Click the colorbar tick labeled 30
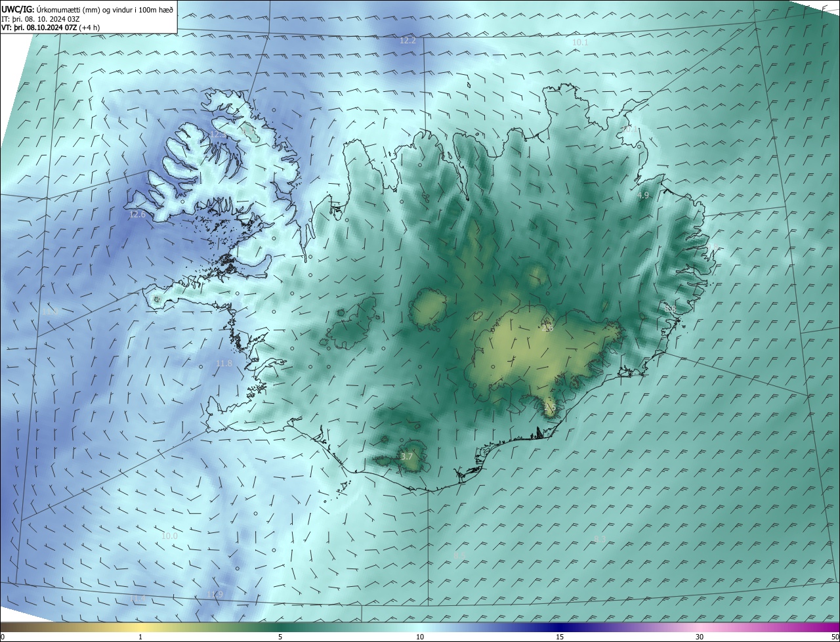The height and width of the screenshot is (642, 840). tap(700, 637)
